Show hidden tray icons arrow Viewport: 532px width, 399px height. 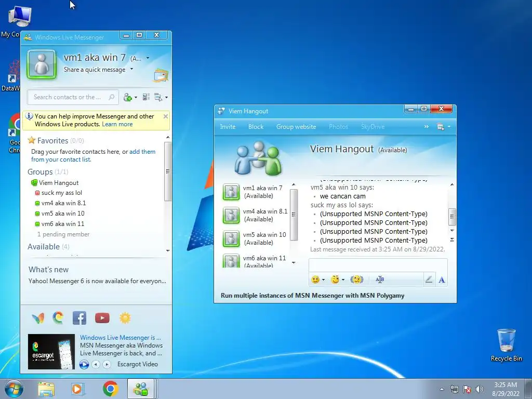(x=442, y=389)
